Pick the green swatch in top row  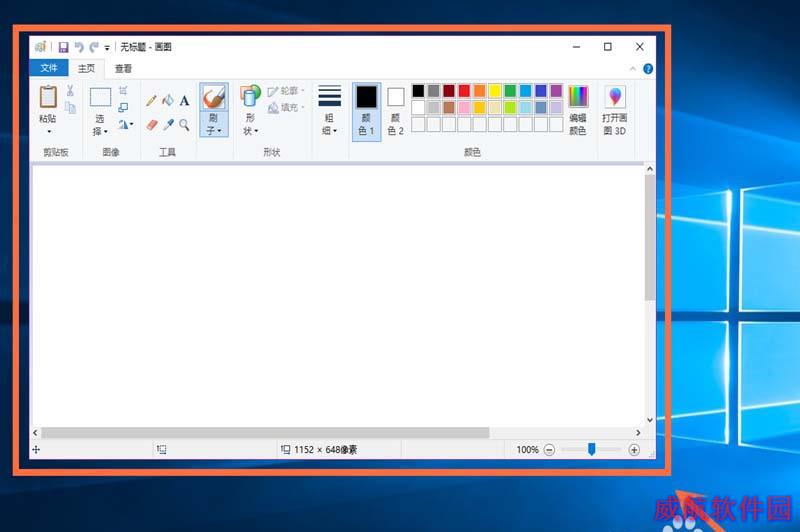pyautogui.click(x=510, y=91)
